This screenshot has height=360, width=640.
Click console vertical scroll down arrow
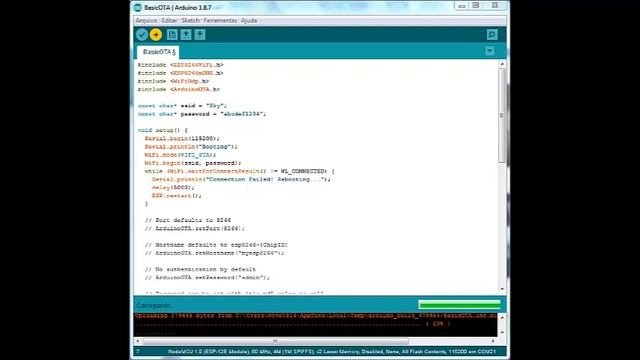pos(502,333)
